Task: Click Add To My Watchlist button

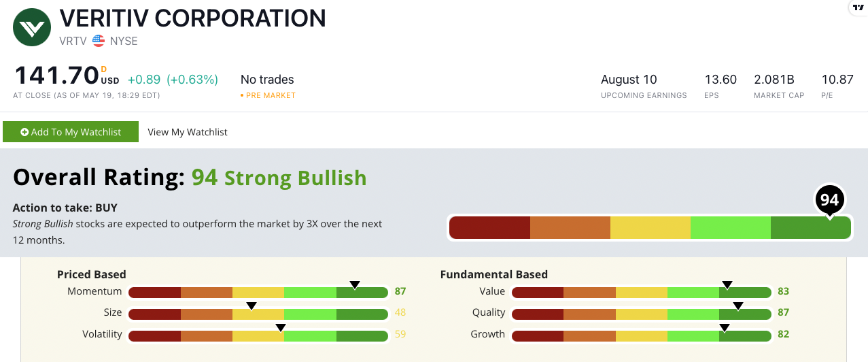Action: (x=71, y=132)
